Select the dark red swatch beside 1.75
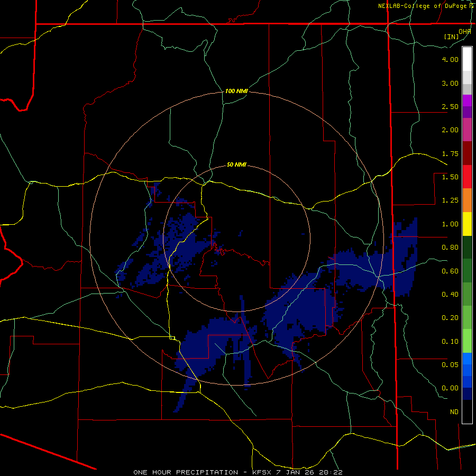Viewport: 476px width, 476px height. (467, 153)
